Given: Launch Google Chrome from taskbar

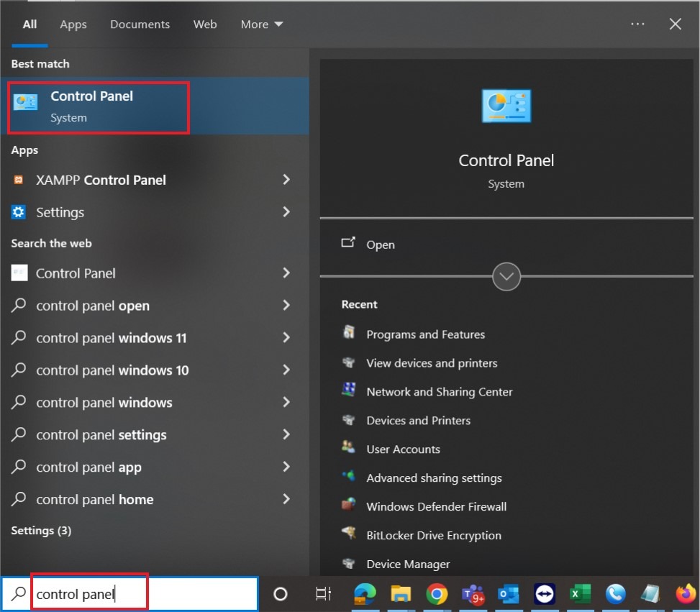Looking at the screenshot, I should [437, 593].
